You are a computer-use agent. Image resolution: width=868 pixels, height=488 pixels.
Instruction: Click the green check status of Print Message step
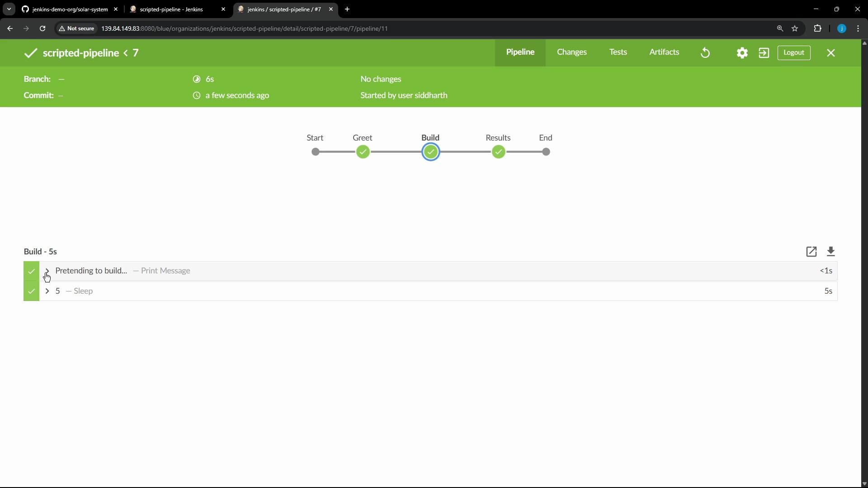[x=31, y=271]
